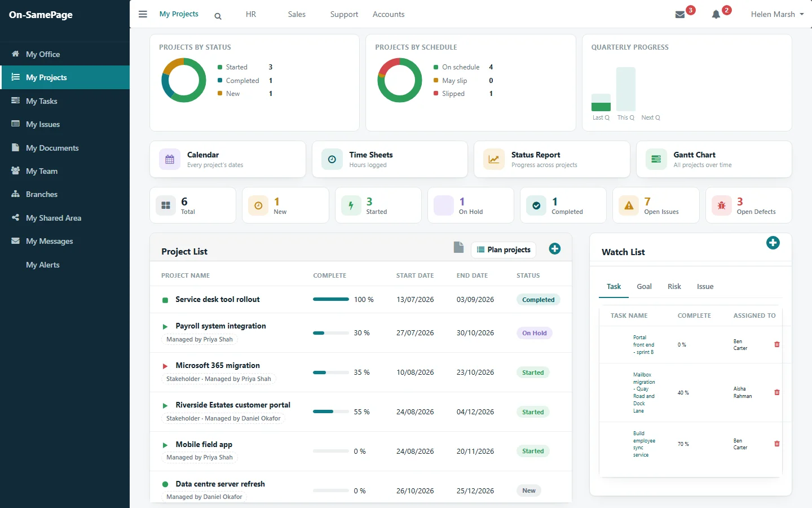812x508 pixels.
Task: Click the Open Issues warning icon
Action: point(629,205)
